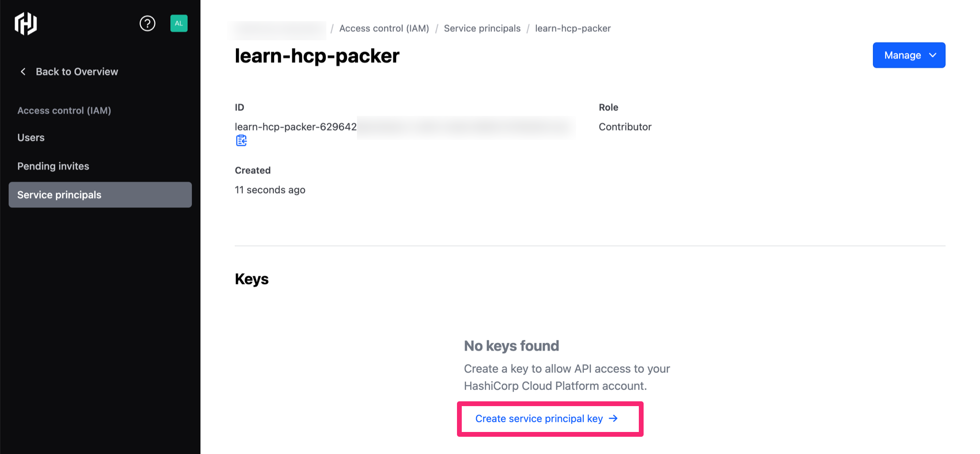Open the help question-mark icon
The width and height of the screenshot is (980, 454).
(x=147, y=23)
